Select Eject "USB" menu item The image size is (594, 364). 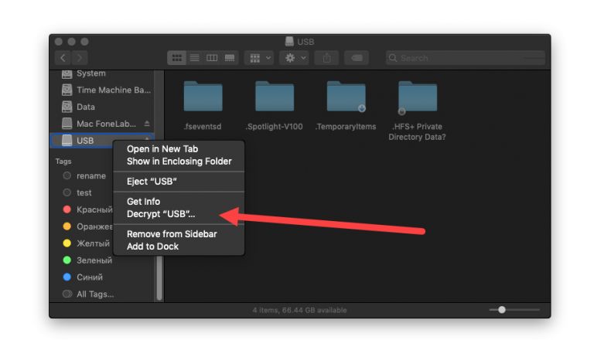[152, 181]
